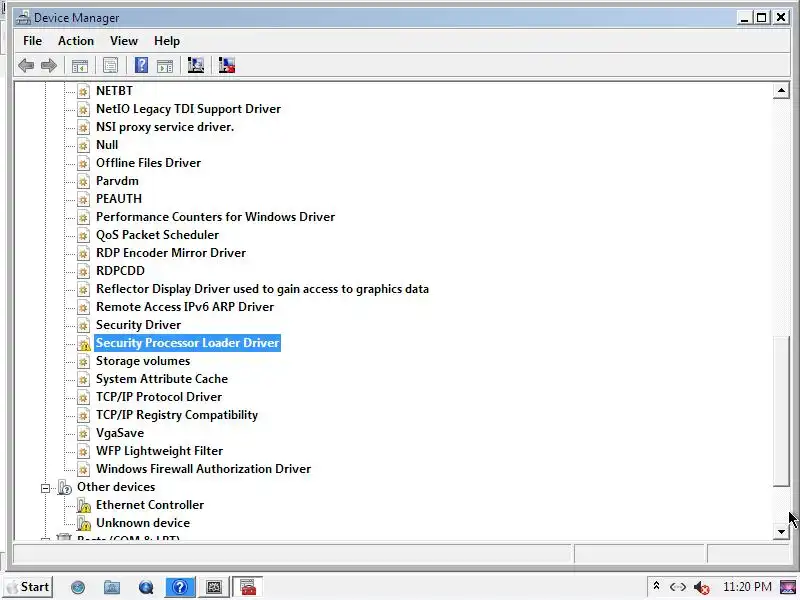
Task: Open the QuickTime-style Q icon in taskbar
Action: pyautogui.click(x=146, y=587)
